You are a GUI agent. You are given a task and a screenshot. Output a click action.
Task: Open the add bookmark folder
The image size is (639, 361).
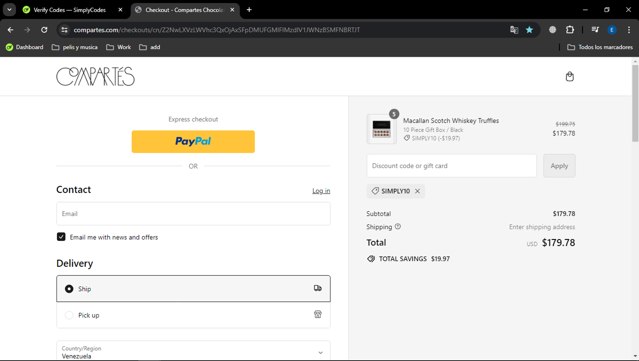[150, 47]
